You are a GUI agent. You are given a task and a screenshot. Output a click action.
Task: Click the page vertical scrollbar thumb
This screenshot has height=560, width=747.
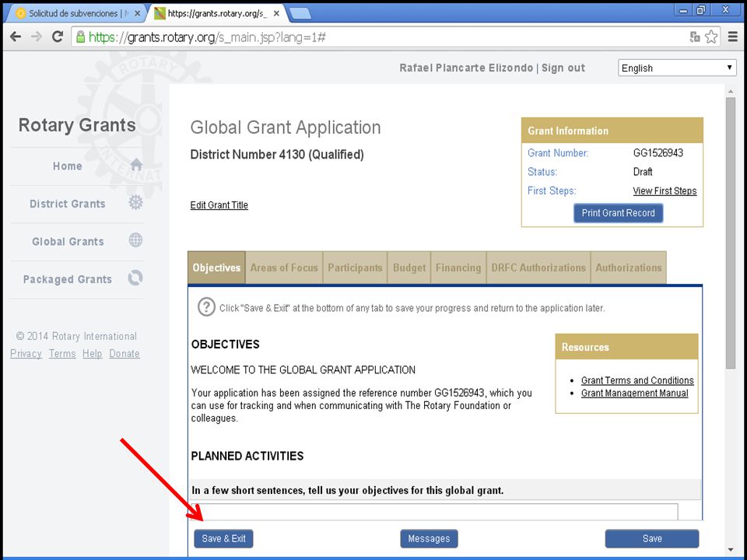coord(731,233)
